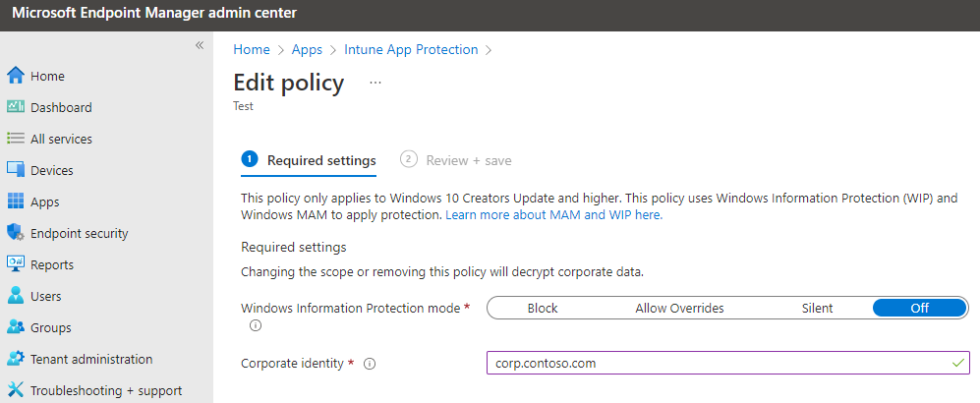Open the ellipsis menu beside Edit policy
The height and width of the screenshot is (403, 980).
(375, 84)
